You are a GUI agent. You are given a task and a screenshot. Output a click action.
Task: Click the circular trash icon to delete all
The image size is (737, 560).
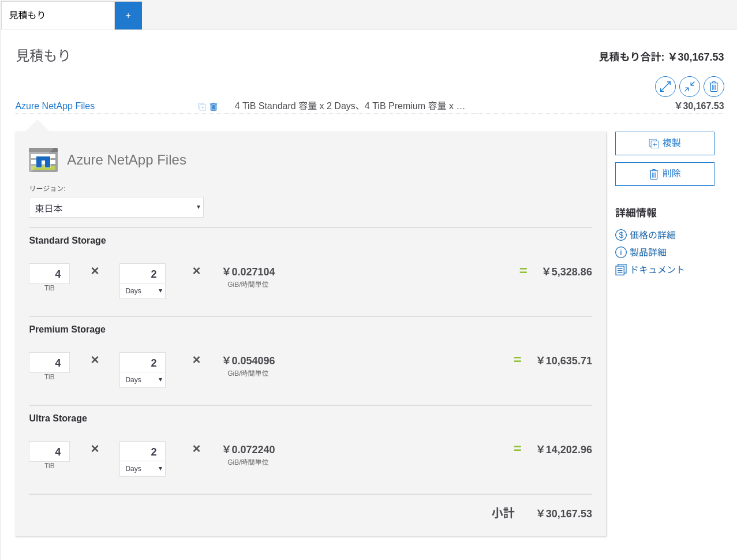click(x=713, y=87)
